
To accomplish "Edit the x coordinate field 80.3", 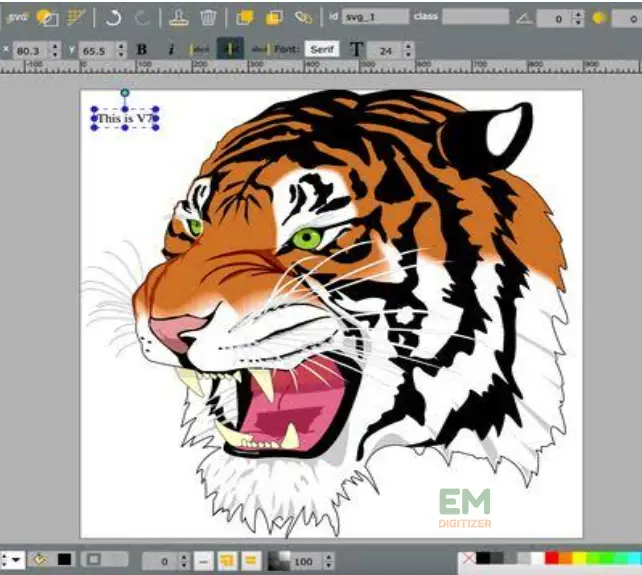I will [31, 51].
